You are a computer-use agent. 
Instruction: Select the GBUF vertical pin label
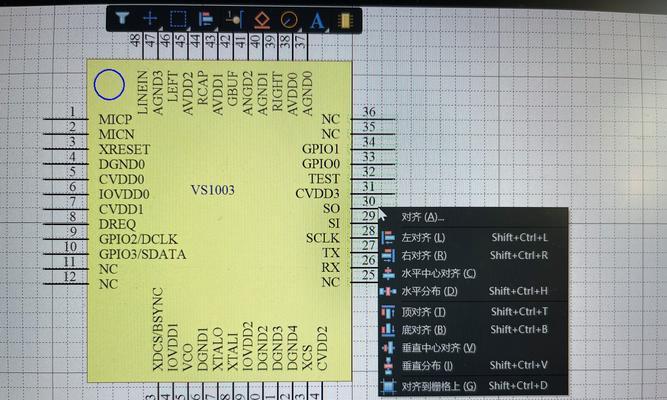pos(232,89)
